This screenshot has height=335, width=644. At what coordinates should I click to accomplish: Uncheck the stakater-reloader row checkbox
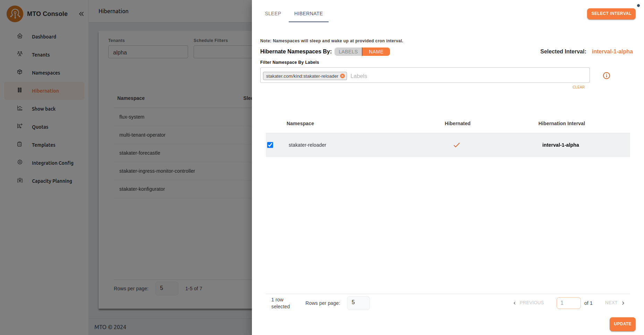[x=270, y=145]
